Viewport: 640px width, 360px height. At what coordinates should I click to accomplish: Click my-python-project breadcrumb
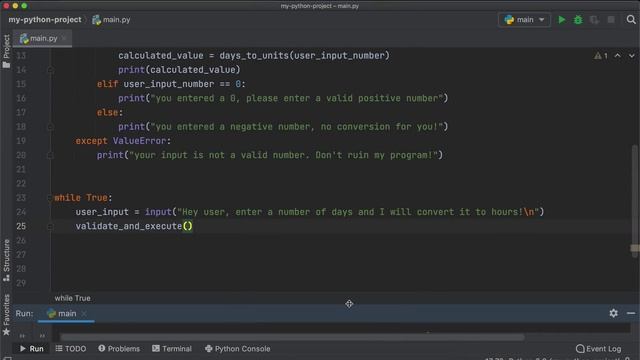[x=45, y=20]
